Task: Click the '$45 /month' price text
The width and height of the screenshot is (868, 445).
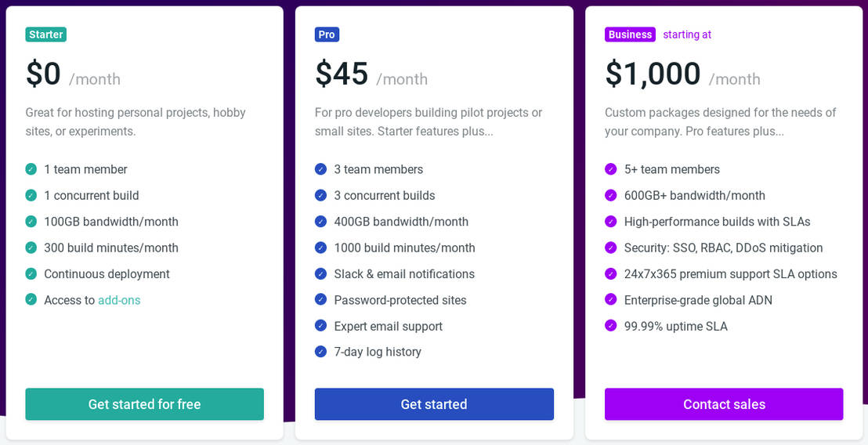Action: pos(371,74)
